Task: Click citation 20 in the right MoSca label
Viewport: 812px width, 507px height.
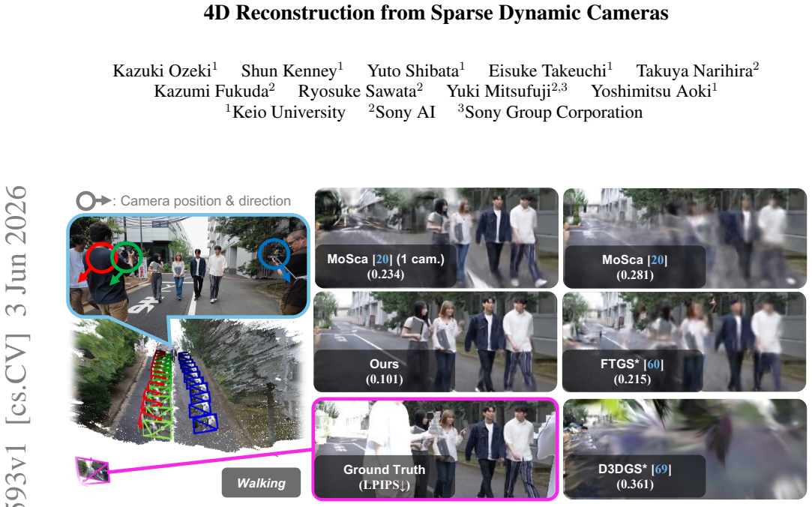Action: pos(657,259)
